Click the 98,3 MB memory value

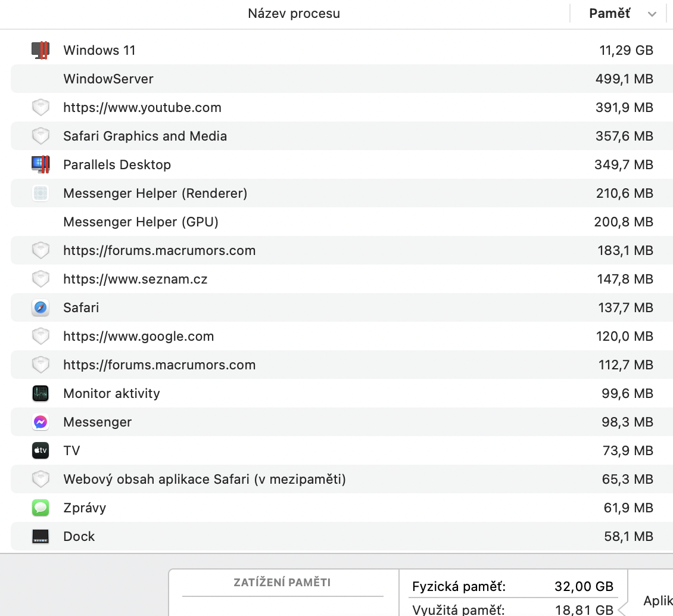(x=628, y=422)
